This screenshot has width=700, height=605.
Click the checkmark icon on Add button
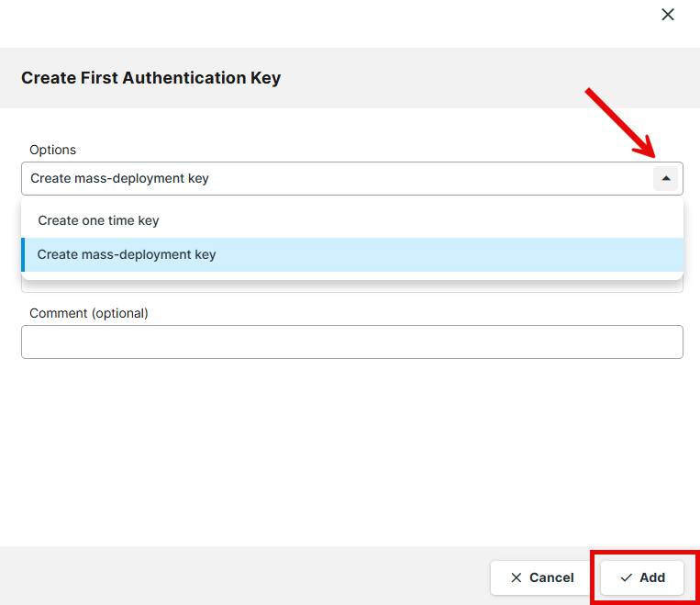626,577
